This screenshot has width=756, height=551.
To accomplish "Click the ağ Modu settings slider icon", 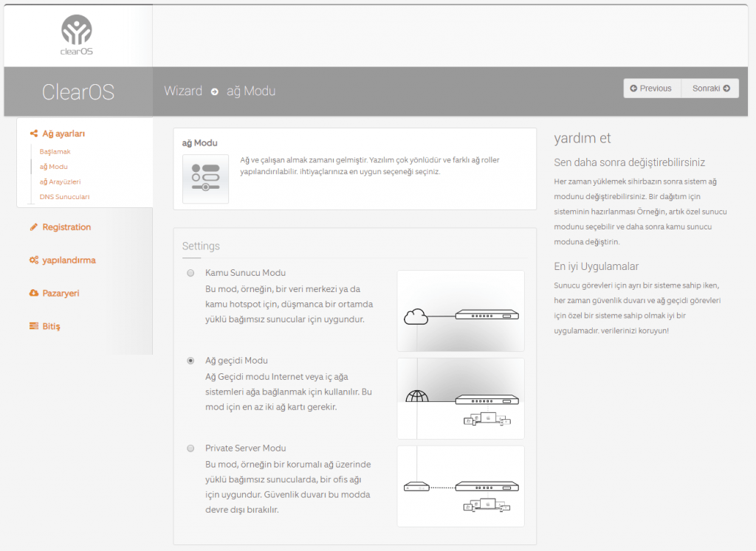I will (x=205, y=179).
